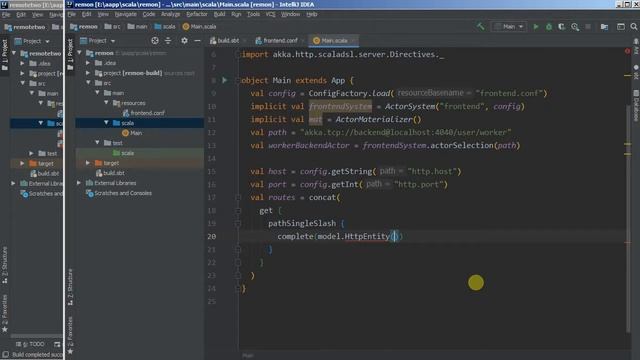Click the locate/scroll from source icon
The height and width of the screenshot is (360, 640).
click(x=155, y=40)
